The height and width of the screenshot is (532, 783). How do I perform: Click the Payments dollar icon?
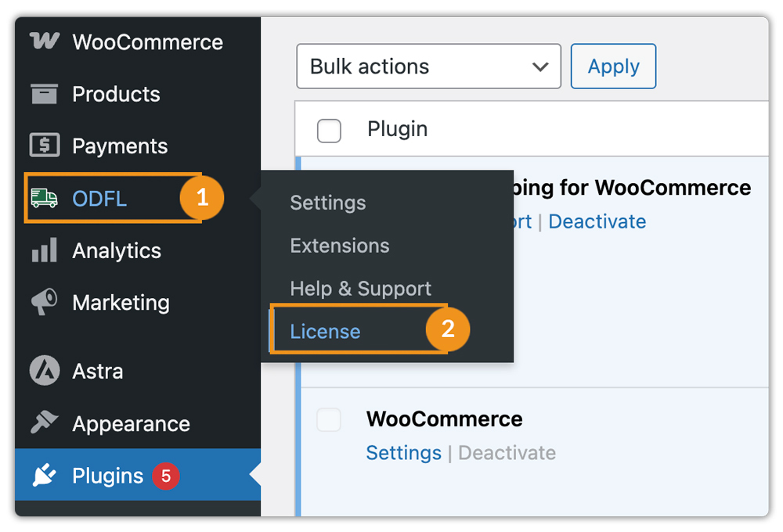point(44,146)
